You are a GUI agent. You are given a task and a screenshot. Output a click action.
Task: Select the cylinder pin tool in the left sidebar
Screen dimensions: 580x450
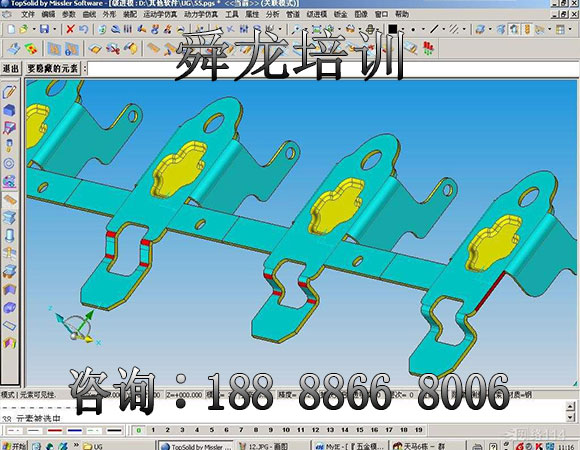[9, 235]
